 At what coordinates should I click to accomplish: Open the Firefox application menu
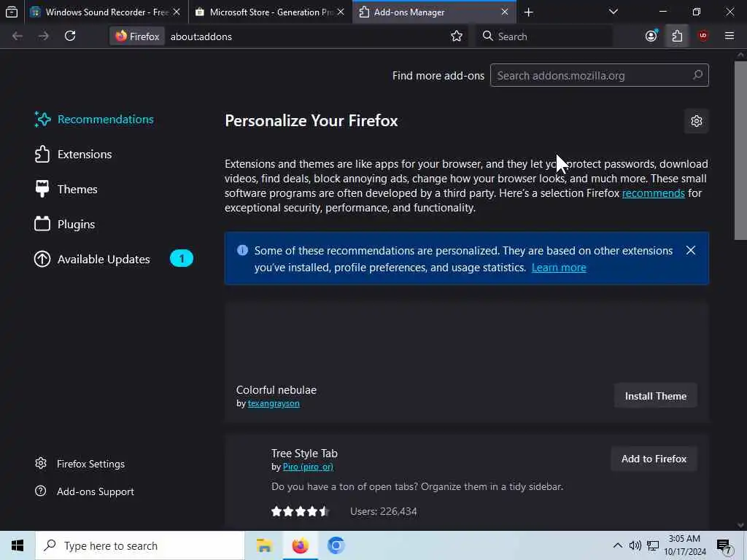[729, 36]
